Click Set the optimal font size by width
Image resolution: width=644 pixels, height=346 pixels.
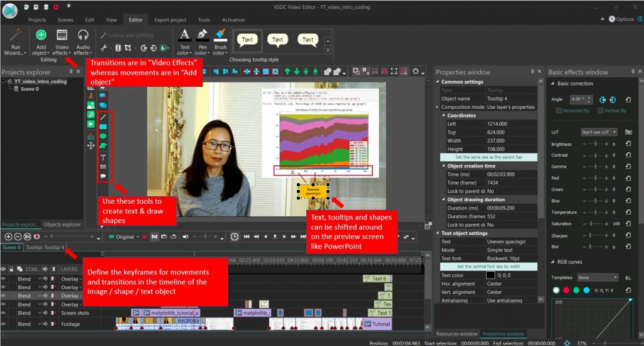[x=488, y=266]
